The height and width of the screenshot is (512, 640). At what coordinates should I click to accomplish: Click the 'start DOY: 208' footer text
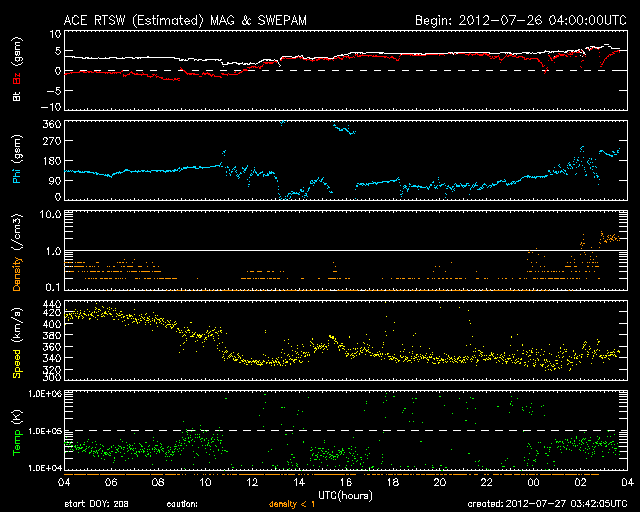pyautogui.click(x=96, y=504)
